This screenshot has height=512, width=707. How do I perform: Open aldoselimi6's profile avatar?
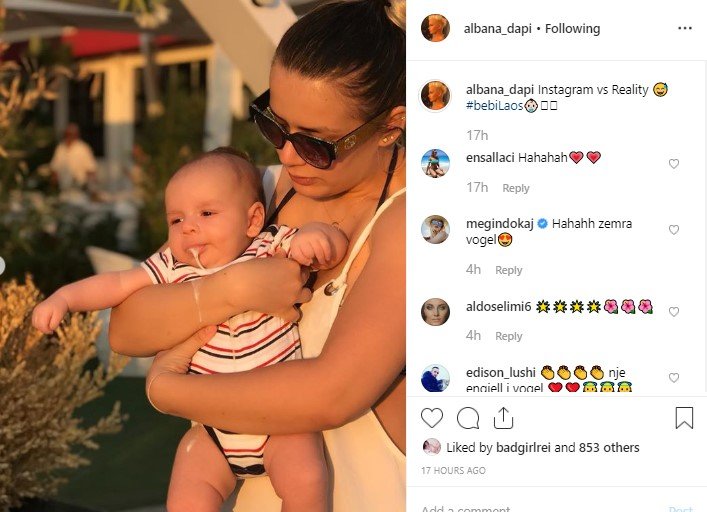coord(435,312)
